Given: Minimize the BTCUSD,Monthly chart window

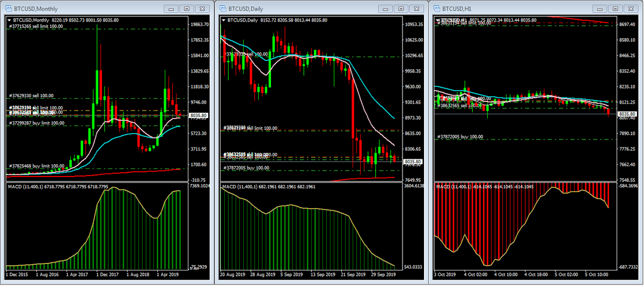Looking at the screenshot, I should (x=171, y=9).
